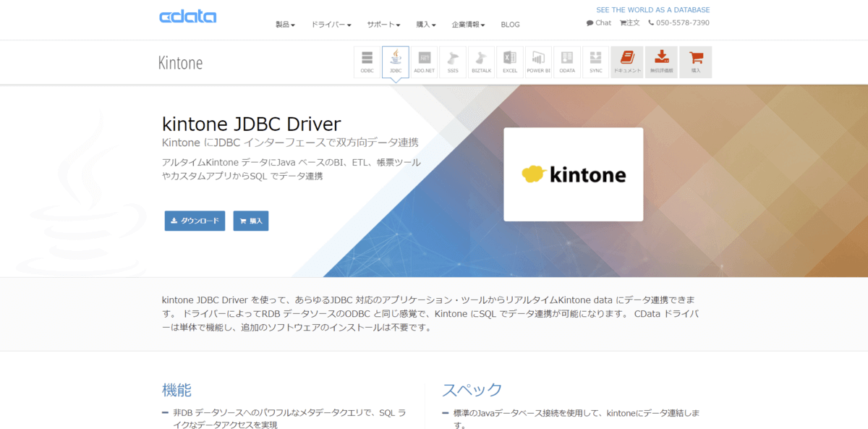The image size is (868, 429).
Task: Click the 注文 order link
Action: pyautogui.click(x=630, y=23)
